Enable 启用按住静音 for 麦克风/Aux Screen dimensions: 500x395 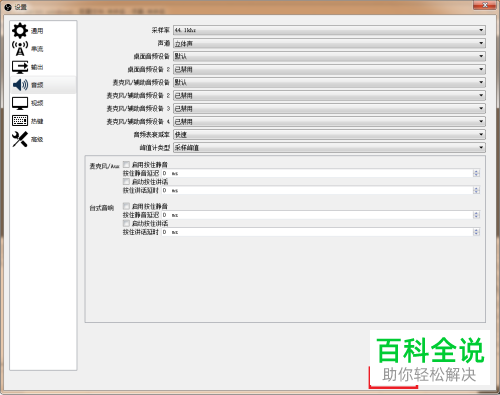point(126,164)
